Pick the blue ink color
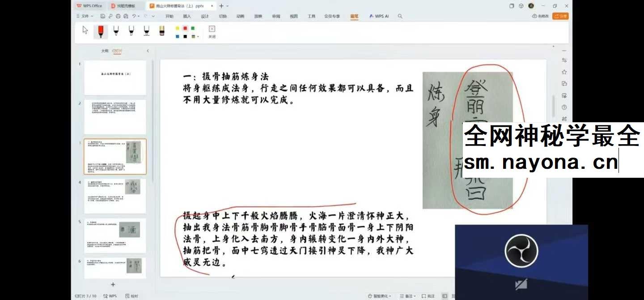644x300 pixels. (x=178, y=36)
